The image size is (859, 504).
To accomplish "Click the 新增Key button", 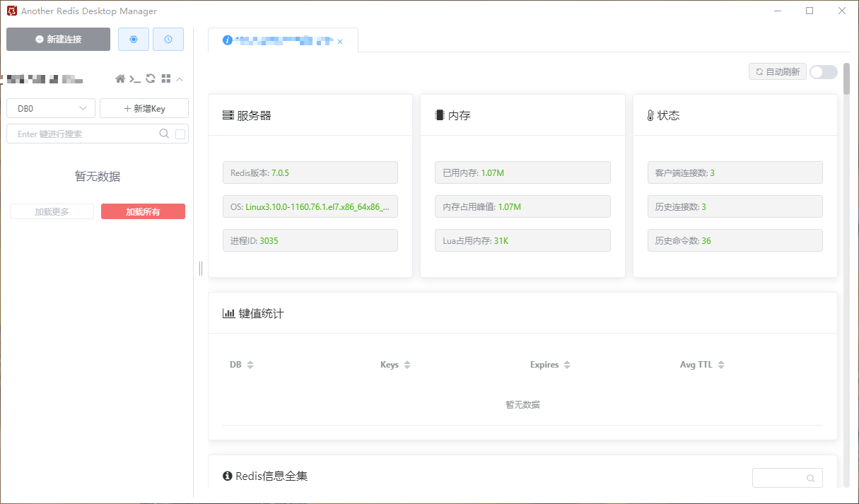I will 144,107.
